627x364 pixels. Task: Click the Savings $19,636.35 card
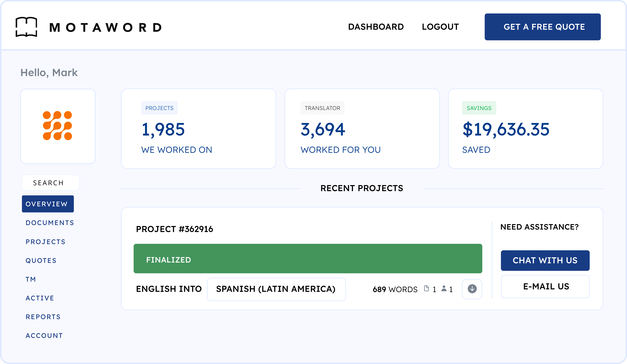pos(526,129)
